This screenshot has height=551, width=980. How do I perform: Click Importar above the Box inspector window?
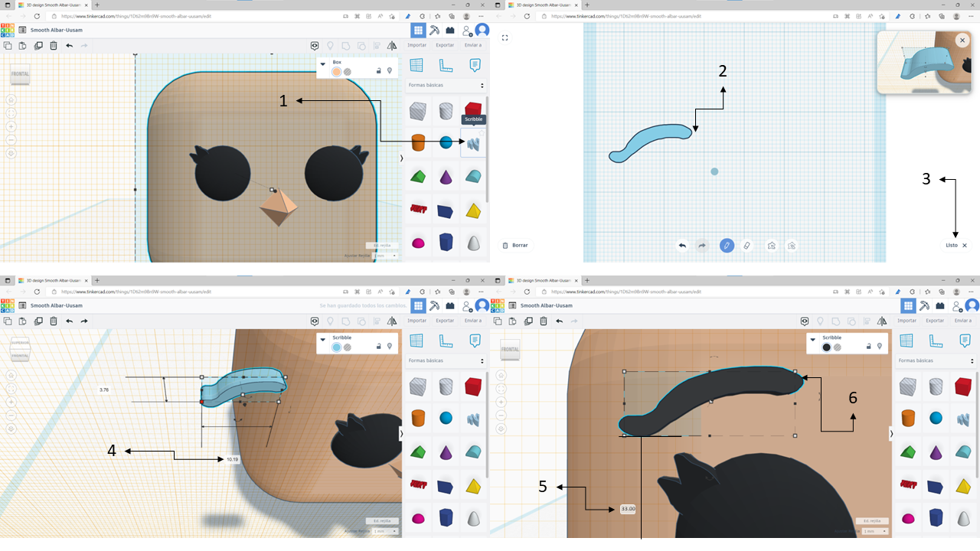(x=417, y=45)
